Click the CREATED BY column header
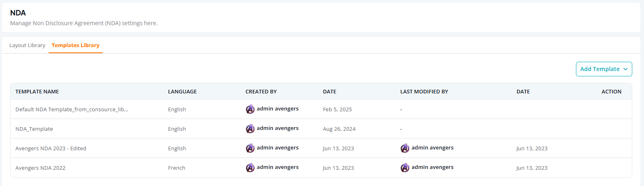Image resolution: width=644 pixels, height=186 pixels. 261,92
